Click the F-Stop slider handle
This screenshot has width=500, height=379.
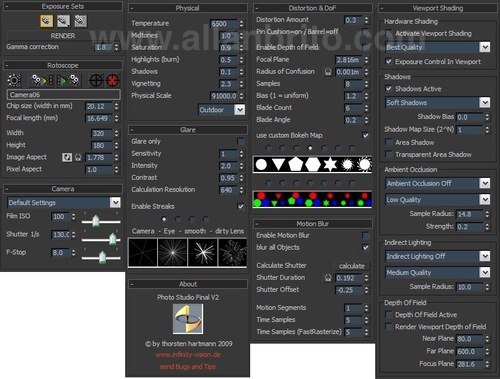(102, 257)
